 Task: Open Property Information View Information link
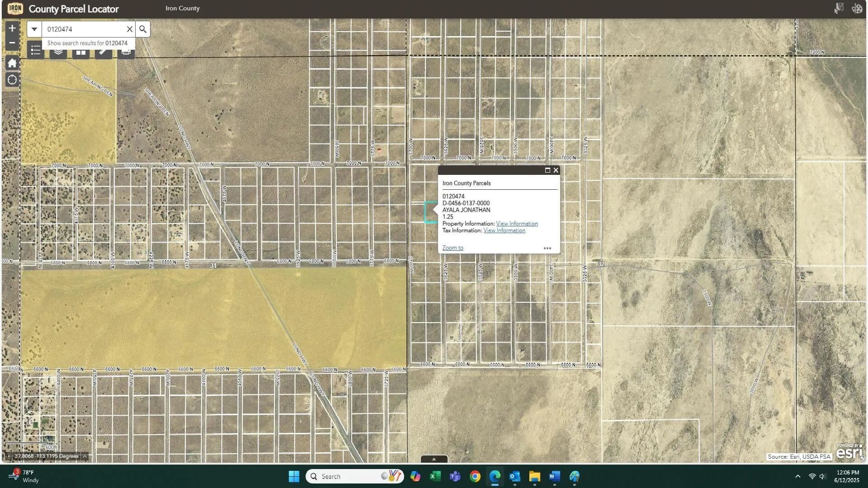(x=517, y=224)
